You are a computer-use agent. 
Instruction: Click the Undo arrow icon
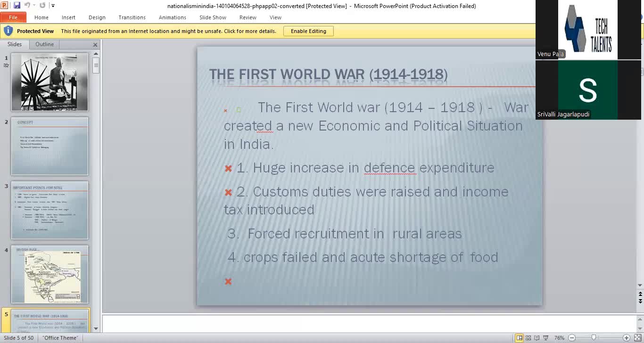pyautogui.click(x=27, y=6)
